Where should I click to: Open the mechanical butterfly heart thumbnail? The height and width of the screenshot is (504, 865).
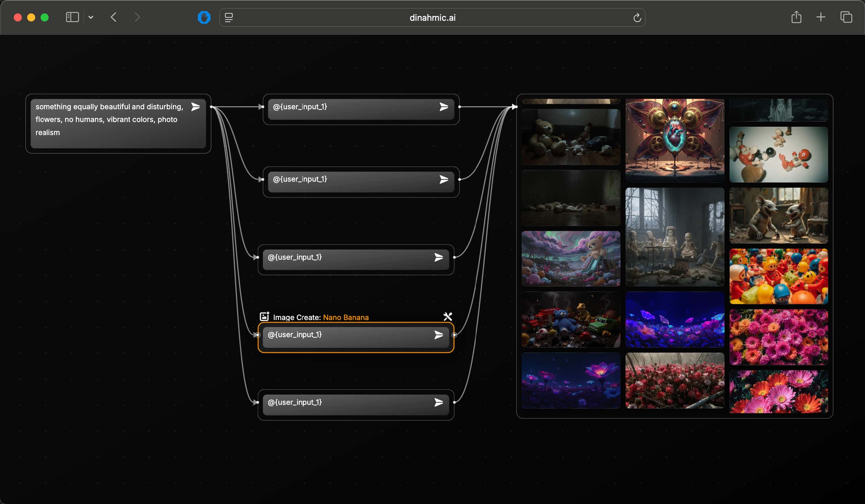[x=675, y=140]
